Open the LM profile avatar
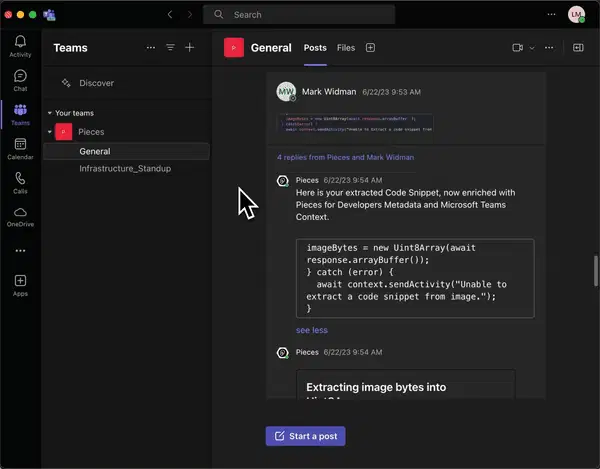The height and width of the screenshot is (469, 600). 576,15
